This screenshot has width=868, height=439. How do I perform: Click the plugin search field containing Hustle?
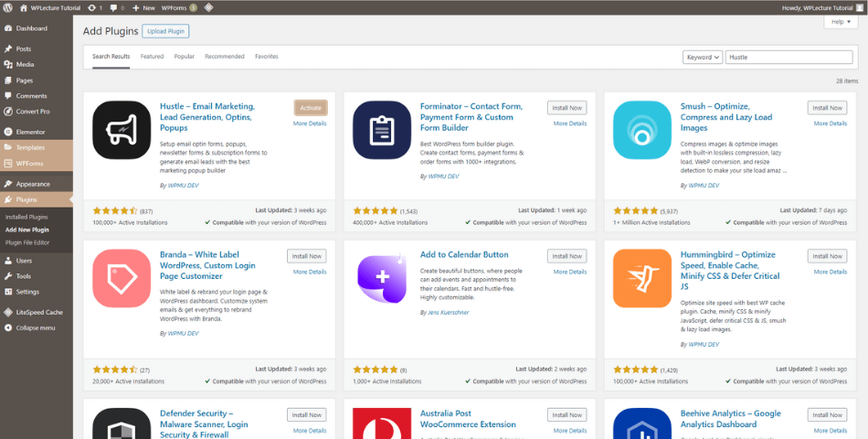(x=789, y=57)
